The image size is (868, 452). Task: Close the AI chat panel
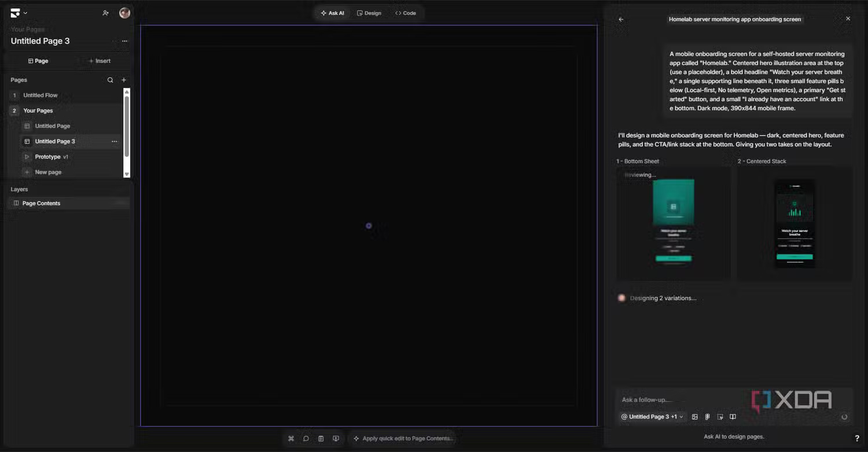[848, 19]
